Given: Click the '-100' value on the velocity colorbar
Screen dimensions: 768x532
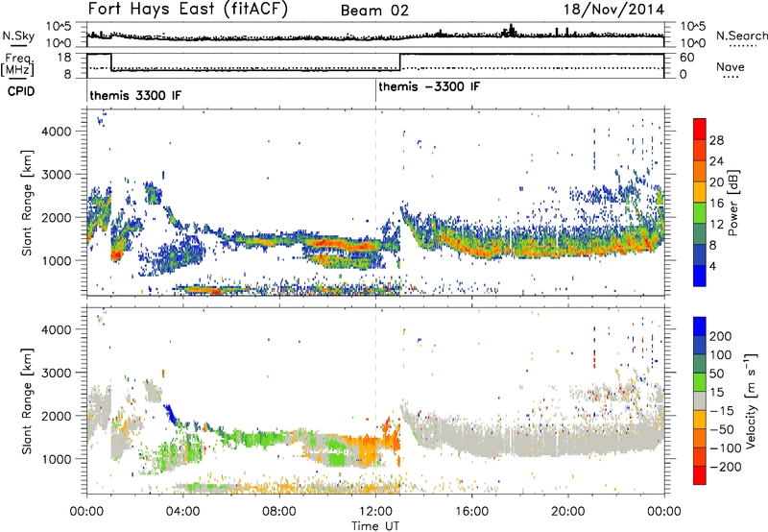Looking at the screenshot, I should pyautogui.click(x=726, y=448).
